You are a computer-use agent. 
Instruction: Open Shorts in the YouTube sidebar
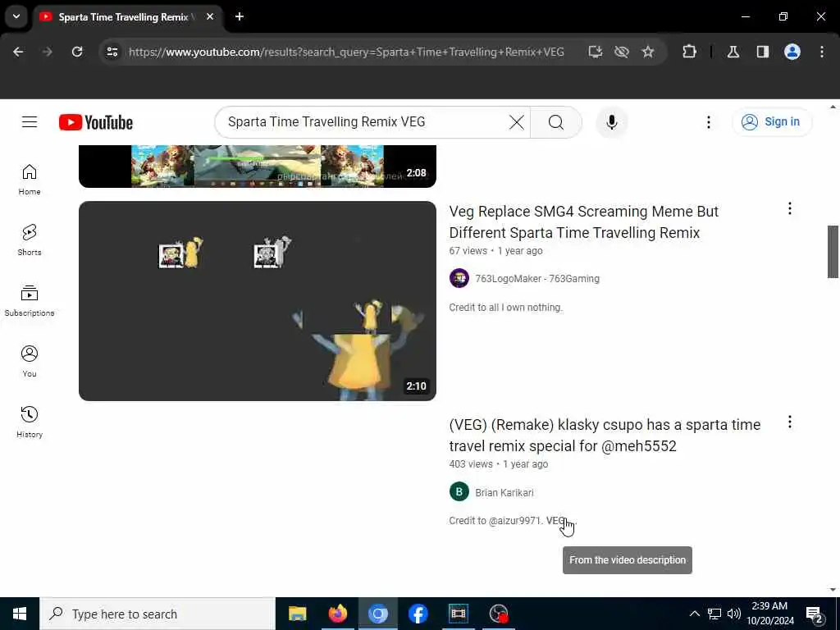click(x=30, y=240)
